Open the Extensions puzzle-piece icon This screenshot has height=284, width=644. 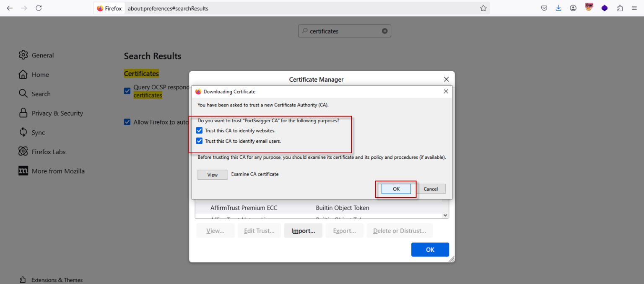point(620,8)
